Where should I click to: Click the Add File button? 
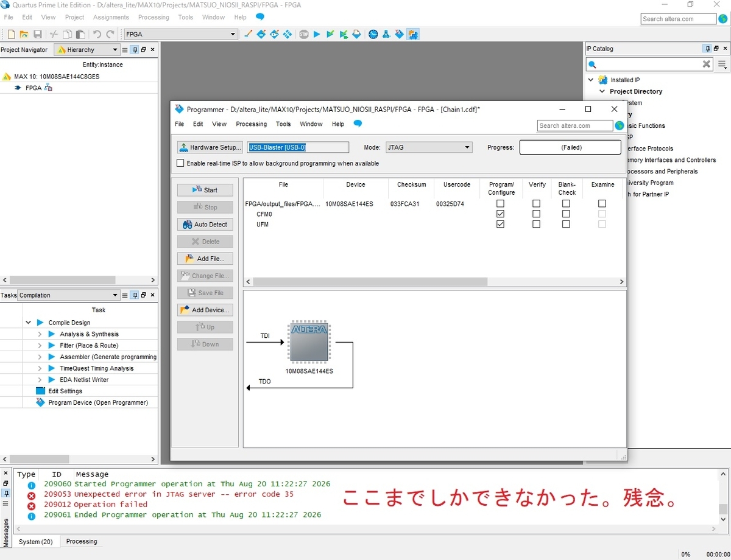click(205, 259)
